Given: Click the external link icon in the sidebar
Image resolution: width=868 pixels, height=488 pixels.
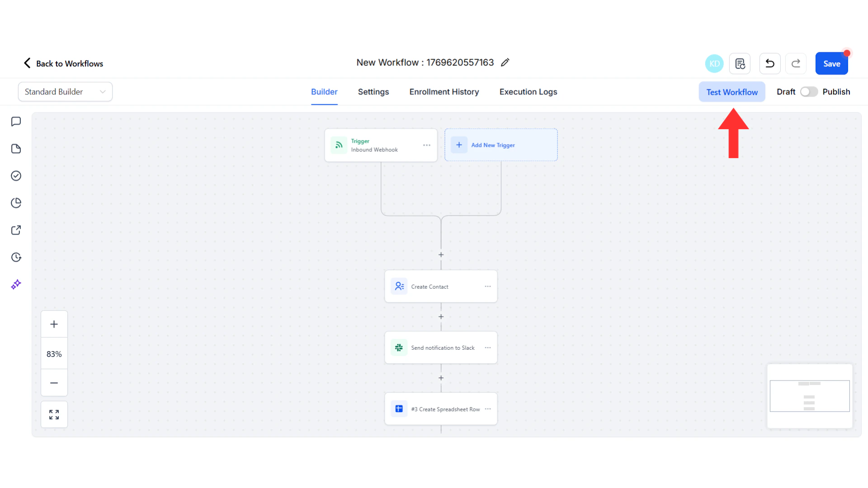Looking at the screenshot, I should point(16,230).
